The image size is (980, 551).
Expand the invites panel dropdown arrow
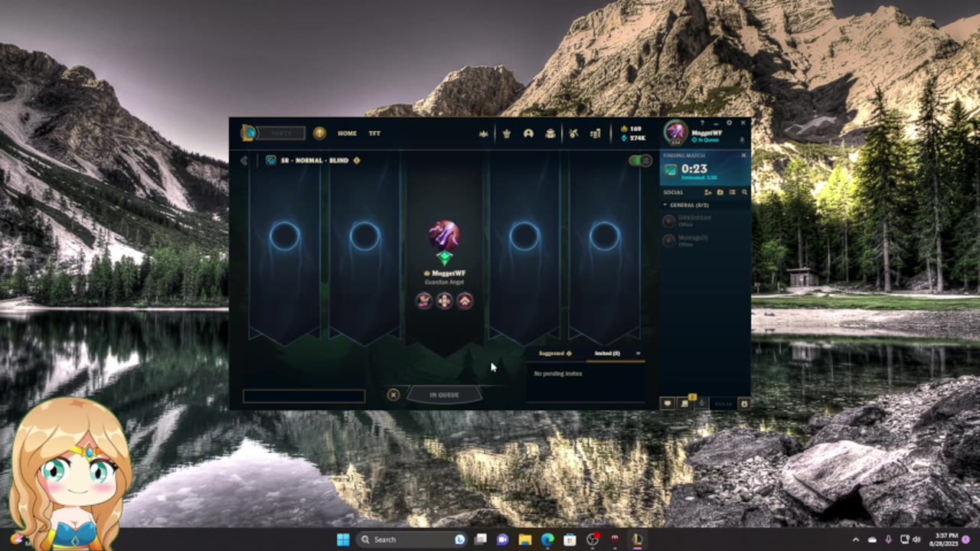(638, 354)
